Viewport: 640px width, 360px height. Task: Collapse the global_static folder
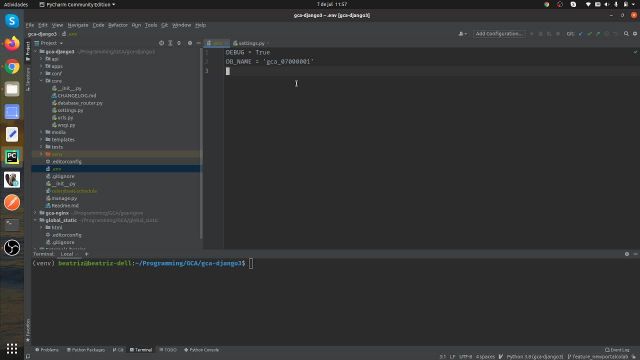tap(36, 220)
